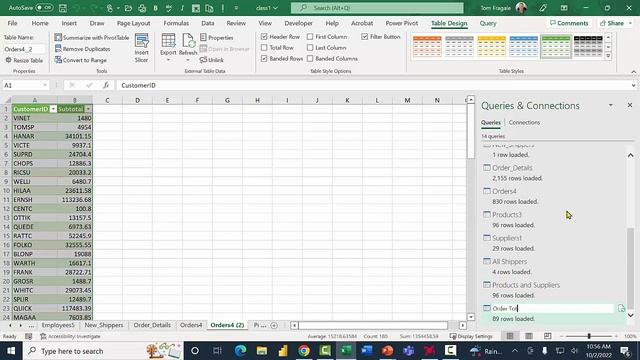Viewport: 640px width, 360px height.
Task: Click Insert Slicer
Action: coord(141,49)
